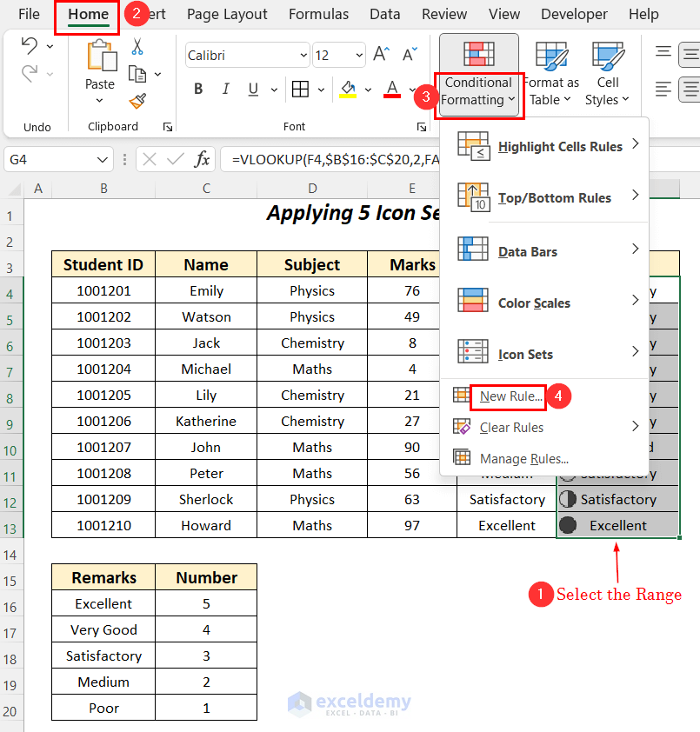This screenshot has height=732, width=700.
Task: Open Icon Sets submenu
Action: click(x=544, y=354)
